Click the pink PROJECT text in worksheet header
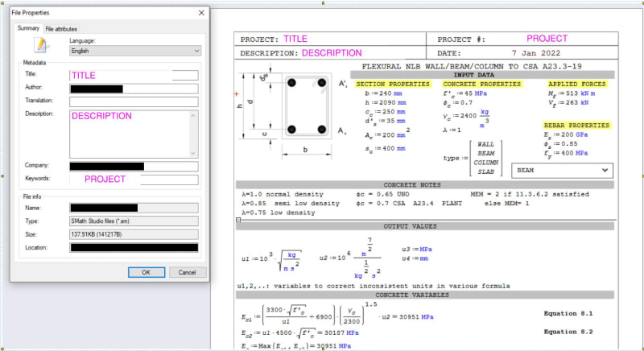 click(x=547, y=39)
